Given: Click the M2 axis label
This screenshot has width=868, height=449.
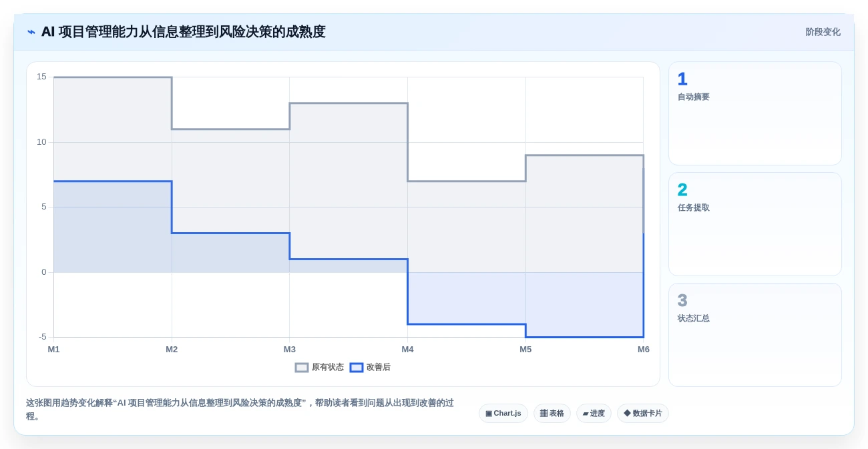Looking at the screenshot, I should 172,350.
